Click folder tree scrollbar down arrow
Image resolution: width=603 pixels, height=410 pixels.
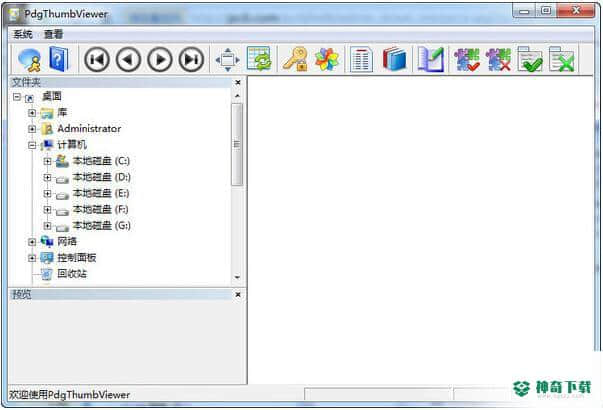coord(237,277)
